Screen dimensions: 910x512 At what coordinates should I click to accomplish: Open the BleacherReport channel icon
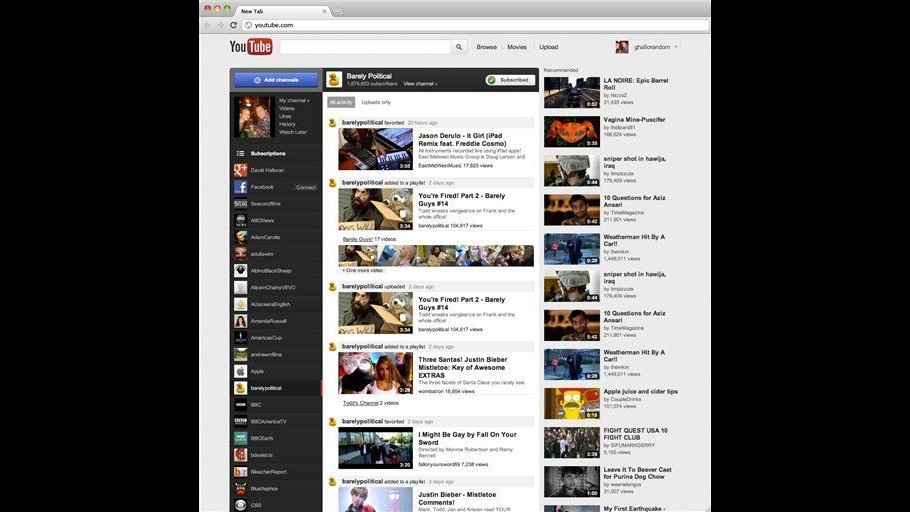click(240, 472)
